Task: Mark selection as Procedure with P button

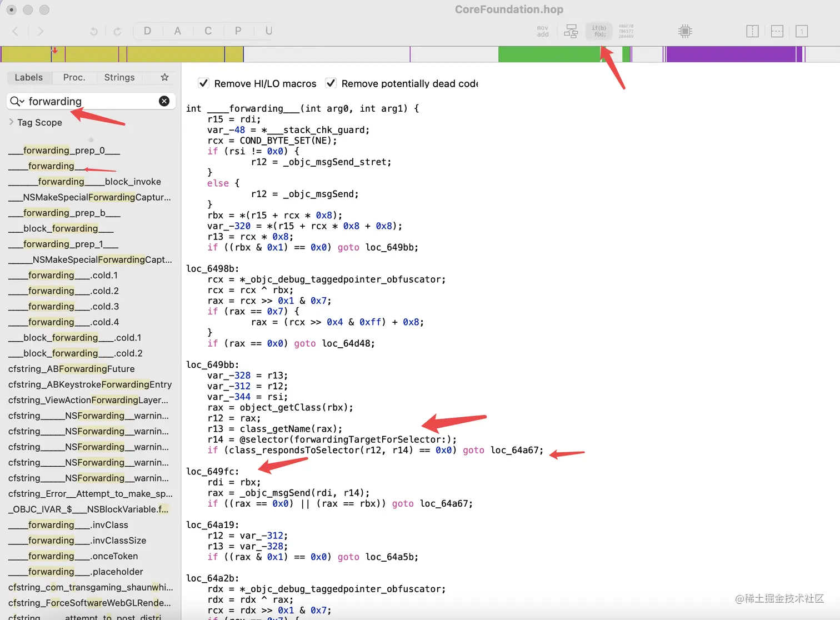Action: (238, 31)
